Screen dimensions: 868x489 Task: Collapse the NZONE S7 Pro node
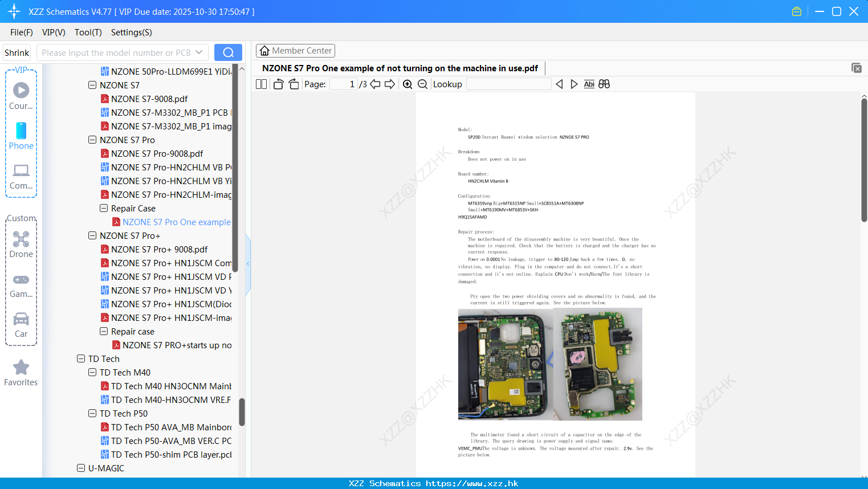click(x=92, y=140)
